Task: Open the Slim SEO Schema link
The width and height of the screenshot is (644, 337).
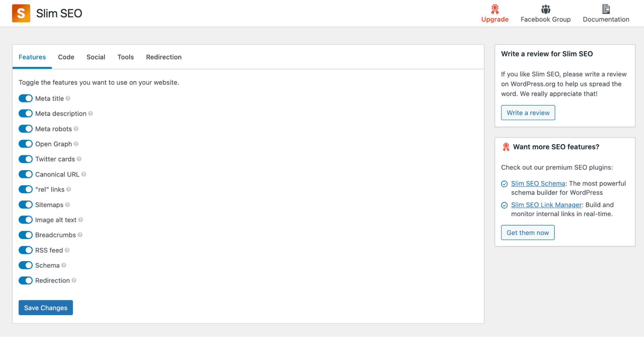Action: point(538,183)
